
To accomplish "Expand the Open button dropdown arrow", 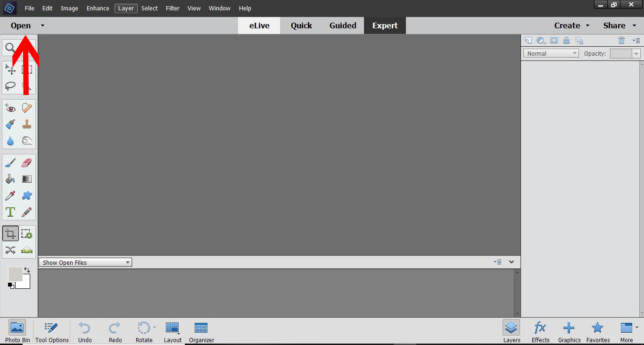I will pos(42,25).
